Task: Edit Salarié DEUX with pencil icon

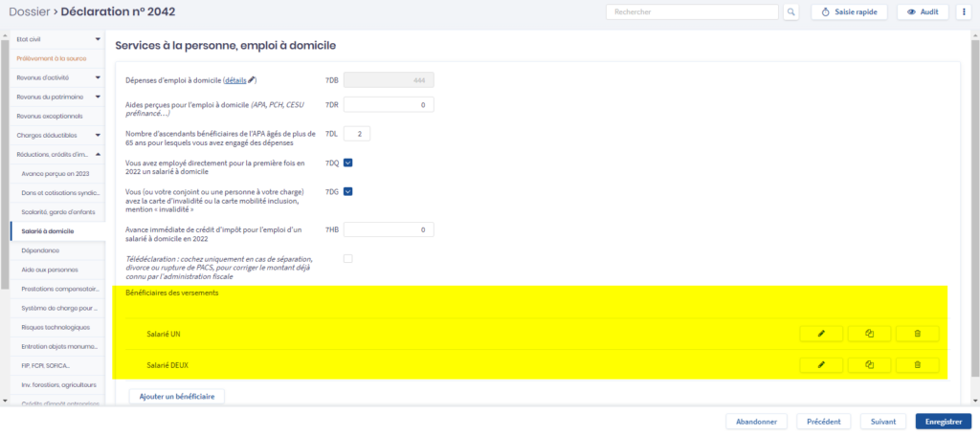Action: pos(821,365)
